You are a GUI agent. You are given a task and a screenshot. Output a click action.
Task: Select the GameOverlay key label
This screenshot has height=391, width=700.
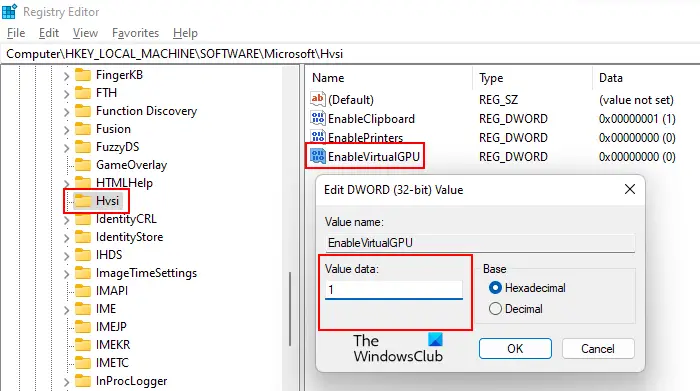click(131, 165)
